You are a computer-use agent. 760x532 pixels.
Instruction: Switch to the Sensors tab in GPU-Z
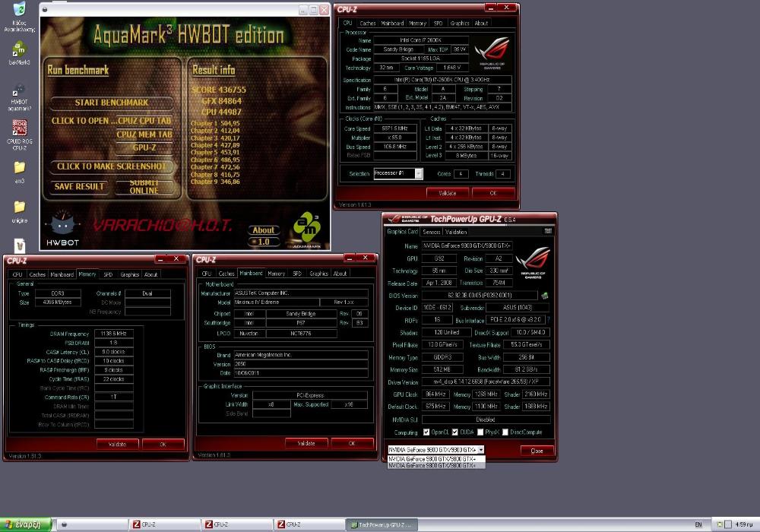(x=432, y=232)
